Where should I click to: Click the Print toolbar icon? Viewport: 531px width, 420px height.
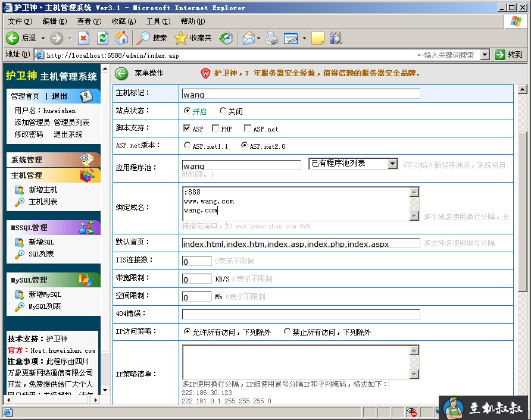point(272,38)
